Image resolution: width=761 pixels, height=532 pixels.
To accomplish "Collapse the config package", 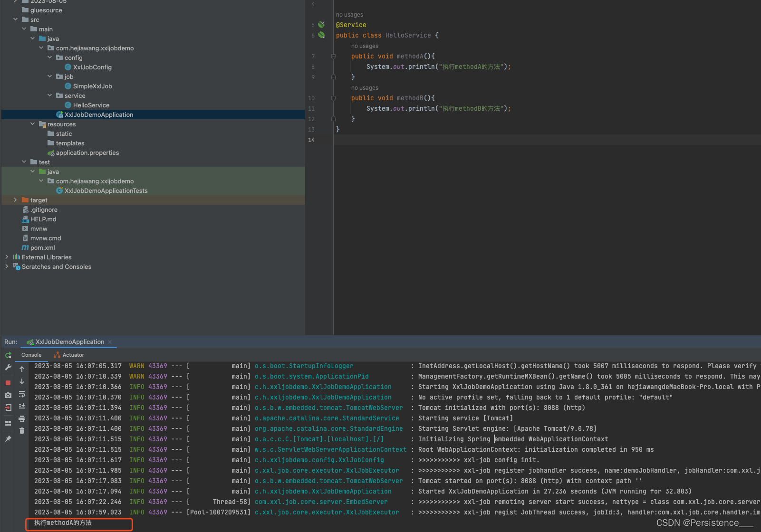I will coord(50,57).
